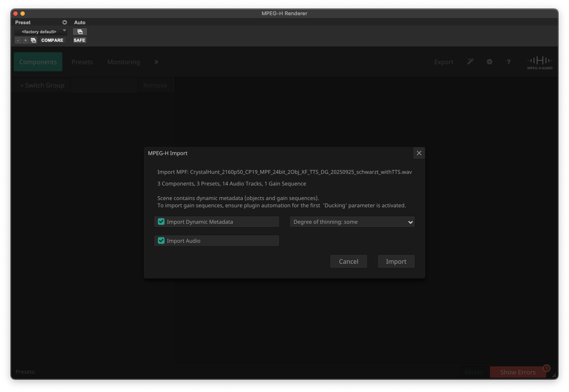Open the Monitoring tab
The width and height of the screenshot is (569, 392).
[123, 62]
